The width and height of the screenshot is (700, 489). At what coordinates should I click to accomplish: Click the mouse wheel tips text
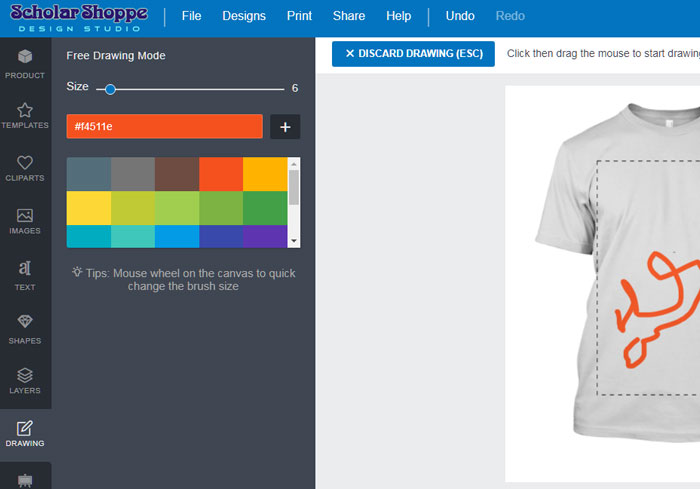tap(183, 280)
